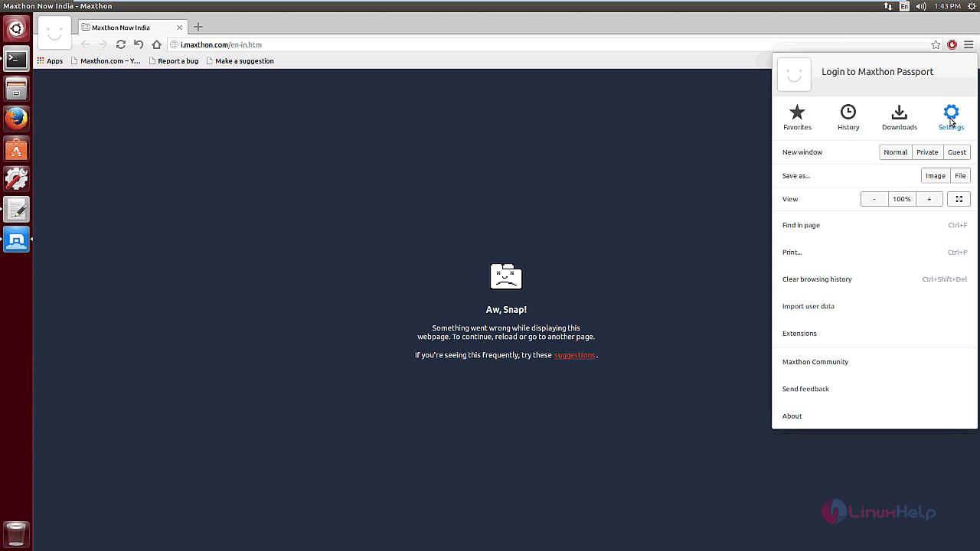Open Extensions menu entry

[874, 334]
